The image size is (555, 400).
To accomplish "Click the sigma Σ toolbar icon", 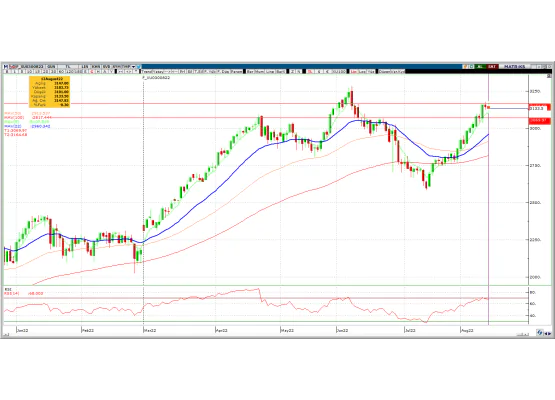I will pyautogui.click(x=292, y=71).
